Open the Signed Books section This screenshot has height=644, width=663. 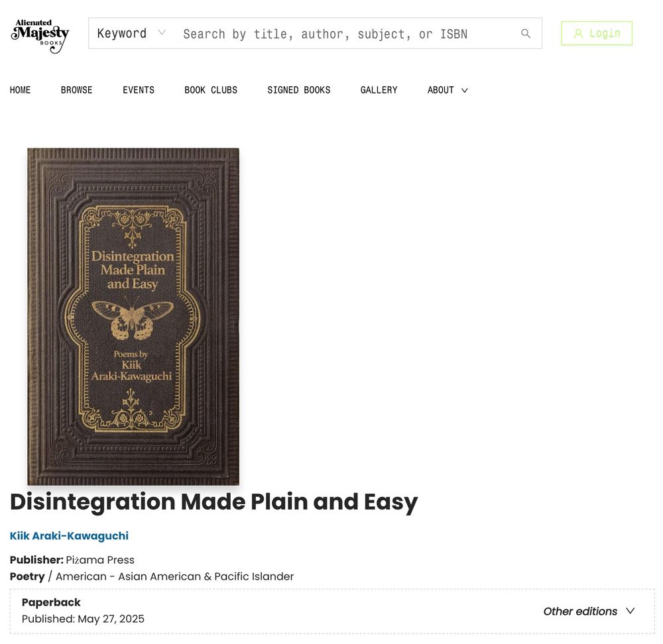[x=298, y=90]
